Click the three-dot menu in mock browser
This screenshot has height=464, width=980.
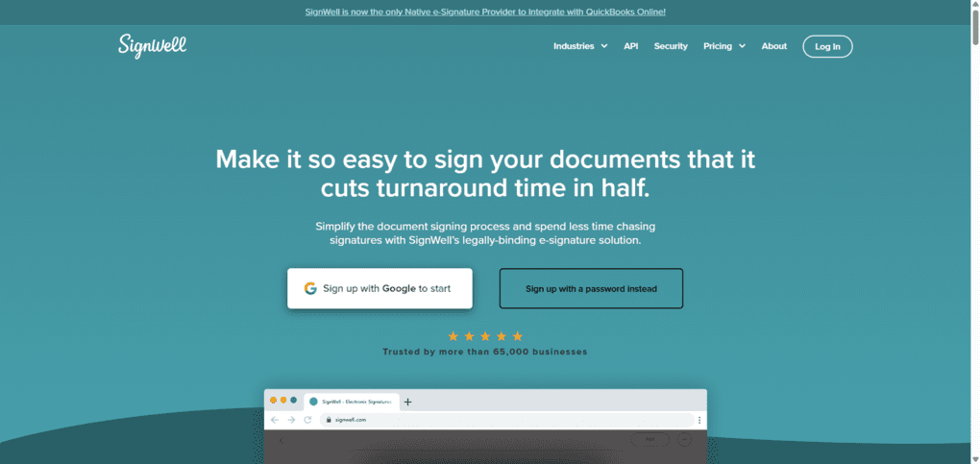coord(699,420)
